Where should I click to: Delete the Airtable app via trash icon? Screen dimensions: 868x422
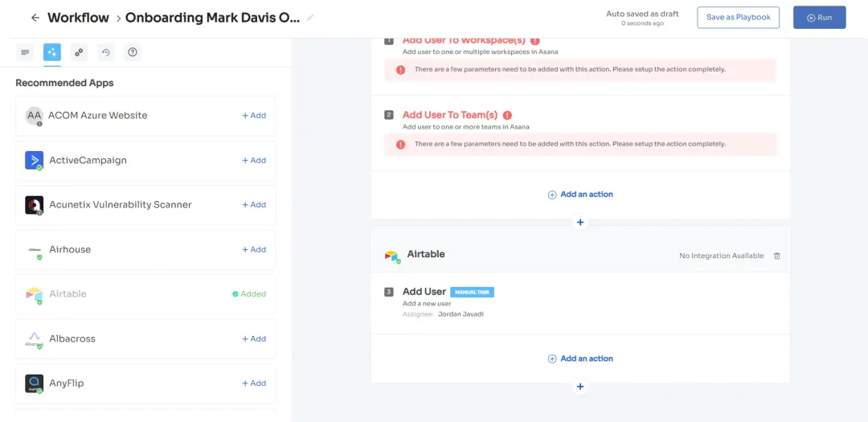pos(776,256)
